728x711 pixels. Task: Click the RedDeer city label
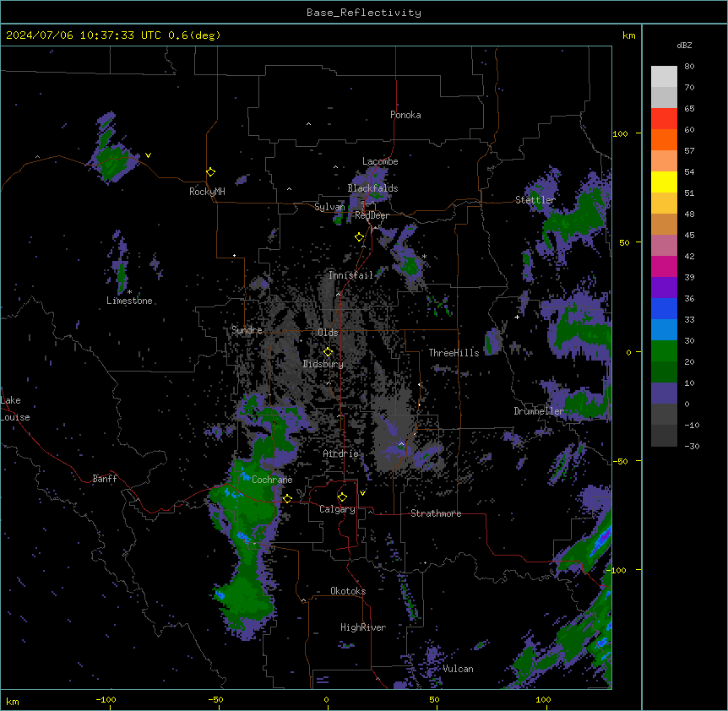click(x=372, y=215)
